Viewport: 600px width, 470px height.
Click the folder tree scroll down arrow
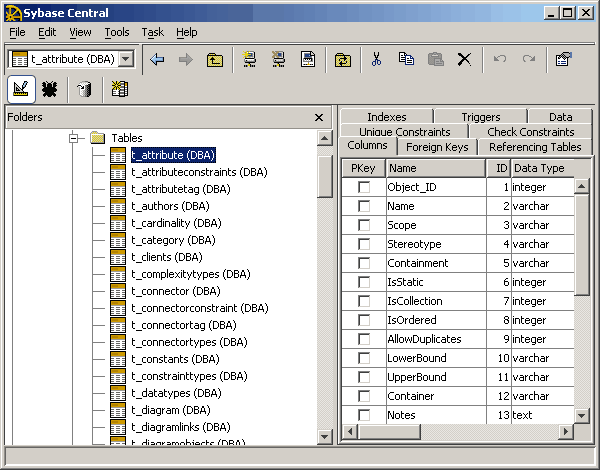pos(324,437)
